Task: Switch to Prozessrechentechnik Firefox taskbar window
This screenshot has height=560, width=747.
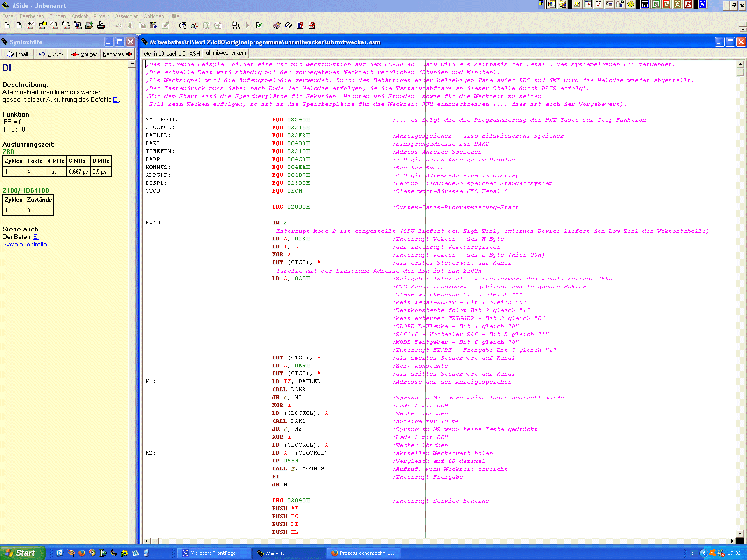Action: click(363, 553)
